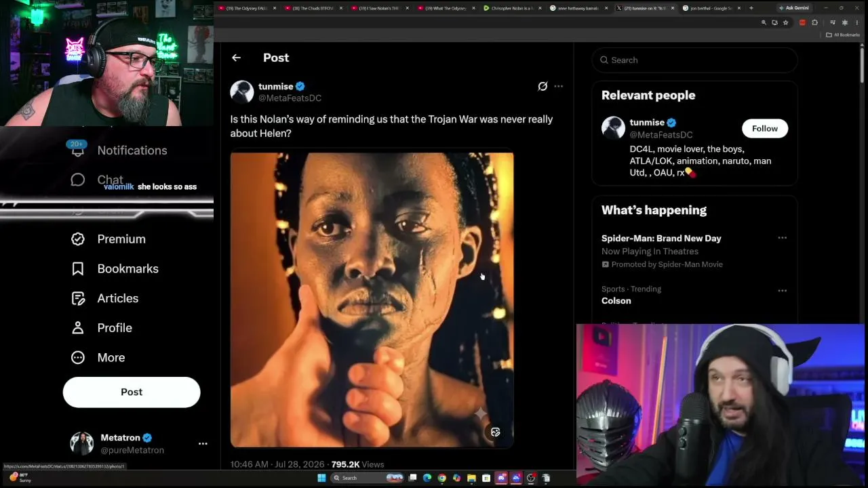Screen dimensions: 868x488
Task: Click 'tunmise' name in Relevant people
Action: point(647,123)
